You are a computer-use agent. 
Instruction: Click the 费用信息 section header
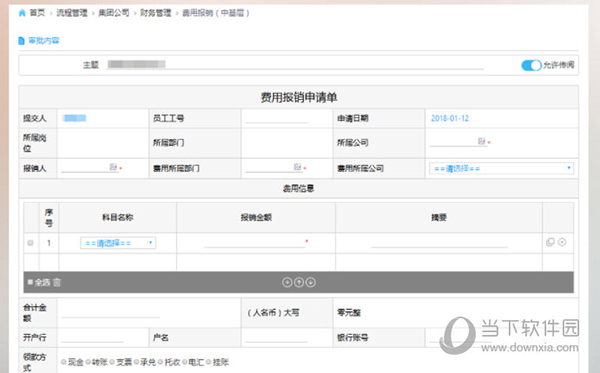[x=298, y=188]
